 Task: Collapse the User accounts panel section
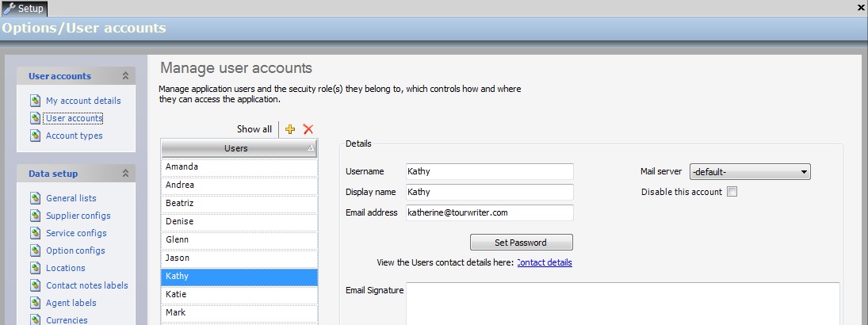(125, 76)
